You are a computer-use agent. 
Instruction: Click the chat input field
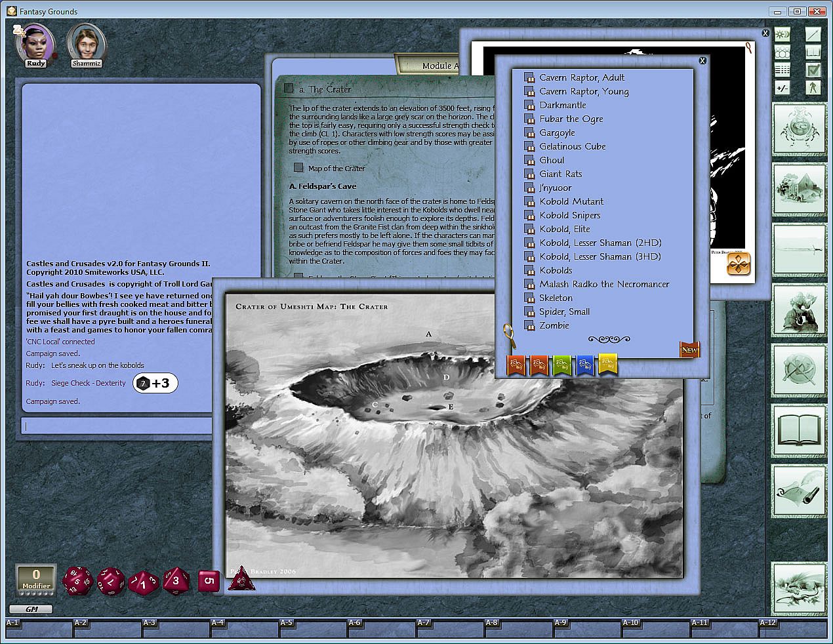(118, 426)
